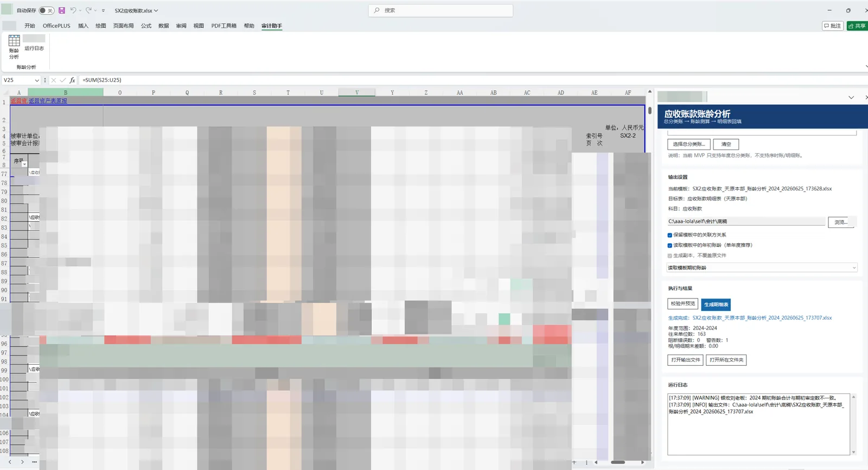Click the 浏览 browse button
This screenshot has width=868, height=470.
point(841,222)
